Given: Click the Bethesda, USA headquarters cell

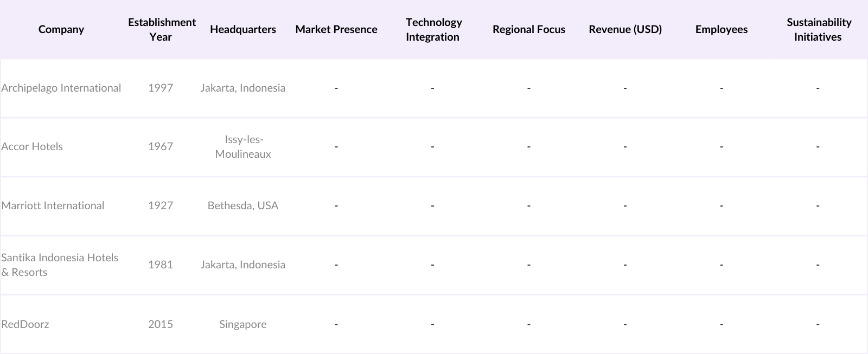Looking at the screenshot, I should [242, 205].
